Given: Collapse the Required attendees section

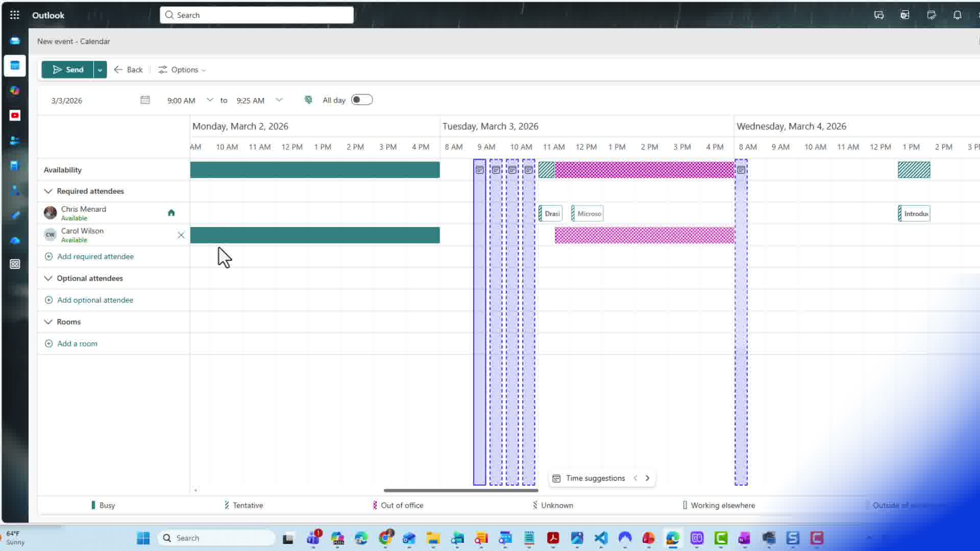Looking at the screenshot, I should 48,191.
